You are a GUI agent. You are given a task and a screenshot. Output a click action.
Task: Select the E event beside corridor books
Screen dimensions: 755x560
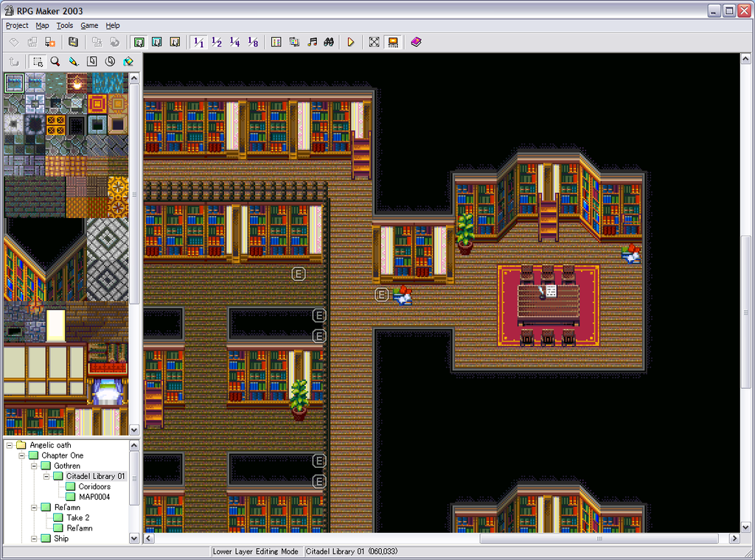coord(381,295)
